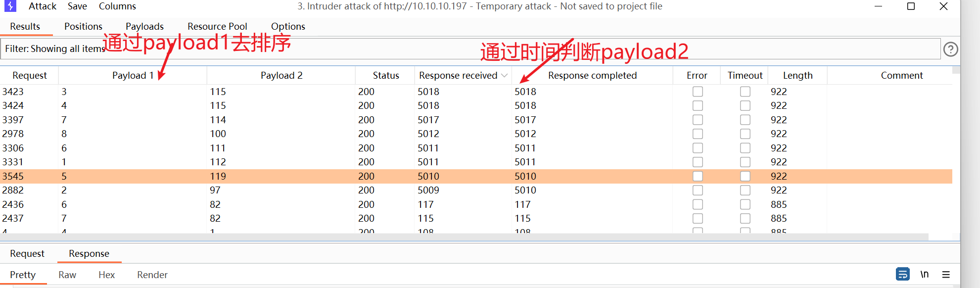Open the Attack menu
Screen dimensions: 980x288
pos(43,6)
